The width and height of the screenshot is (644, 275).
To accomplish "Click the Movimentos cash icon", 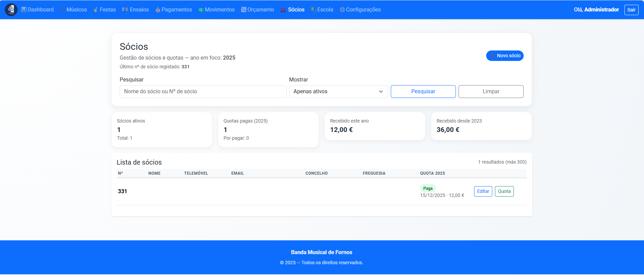I will click(201, 10).
